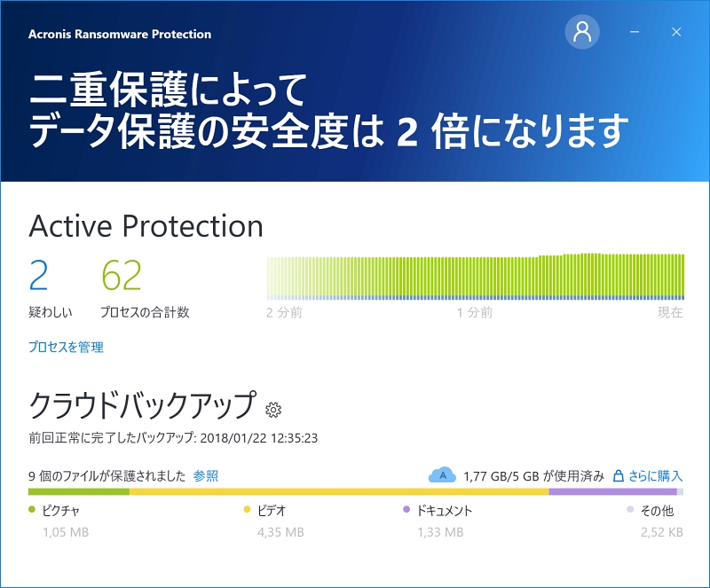Click the purple ドキュメント legend dot
Viewport: 710px width, 588px height.
pyautogui.click(x=406, y=510)
